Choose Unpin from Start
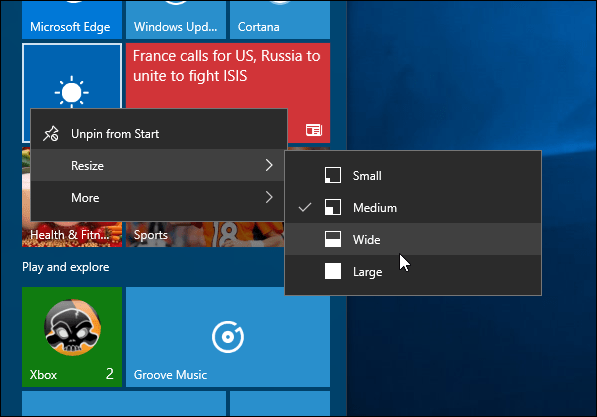This screenshot has width=597, height=417. point(159,134)
